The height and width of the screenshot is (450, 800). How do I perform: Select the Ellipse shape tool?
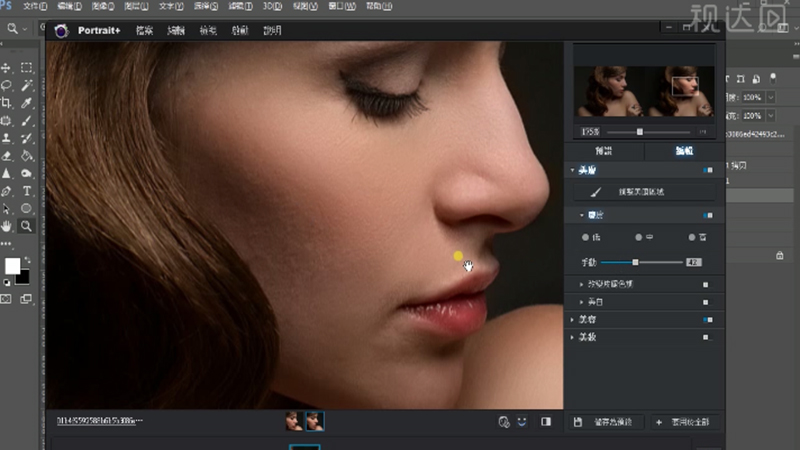pyautogui.click(x=27, y=209)
